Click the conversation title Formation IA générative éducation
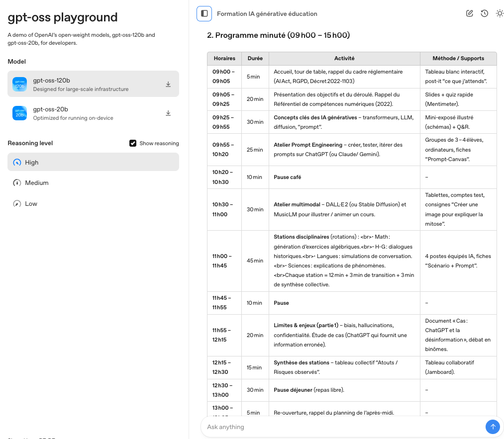The width and height of the screenshot is (504, 439). 267,14
